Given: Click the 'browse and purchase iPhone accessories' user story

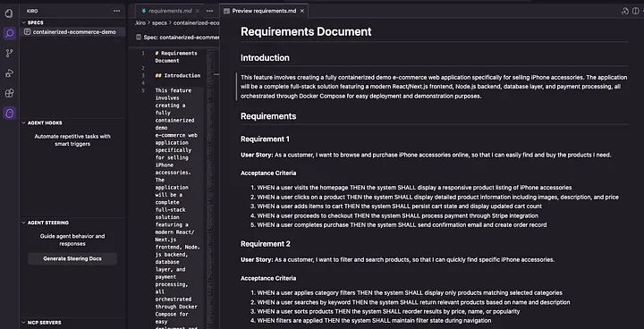Looking at the screenshot, I should (426, 155).
